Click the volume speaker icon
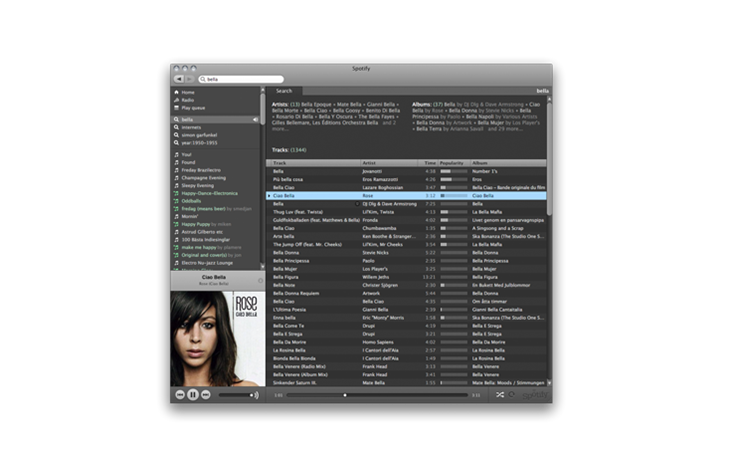 tap(256, 395)
